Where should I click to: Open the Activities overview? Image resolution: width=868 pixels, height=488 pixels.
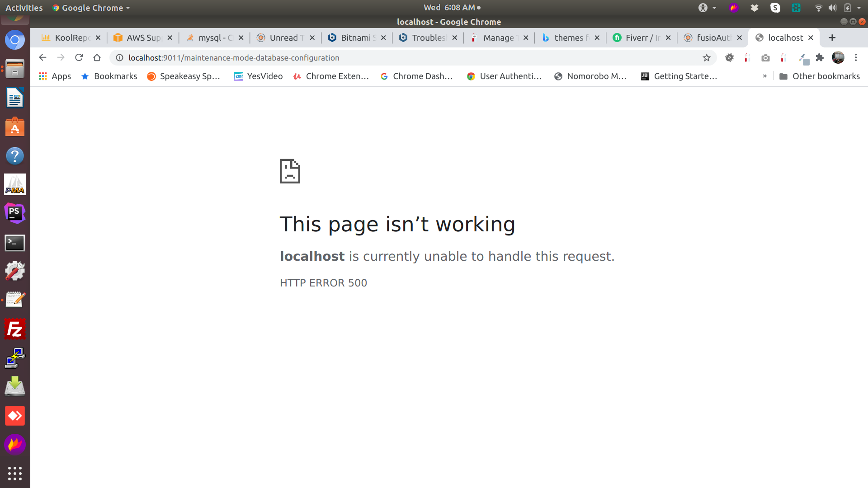click(24, 8)
